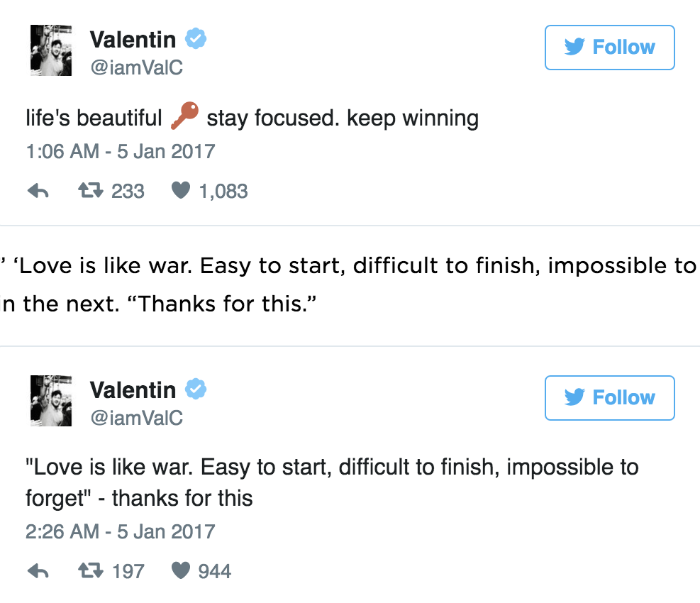This screenshot has width=700, height=603.
Task: Click the reply icon on the second tweet
Action: click(x=38, y=570)
